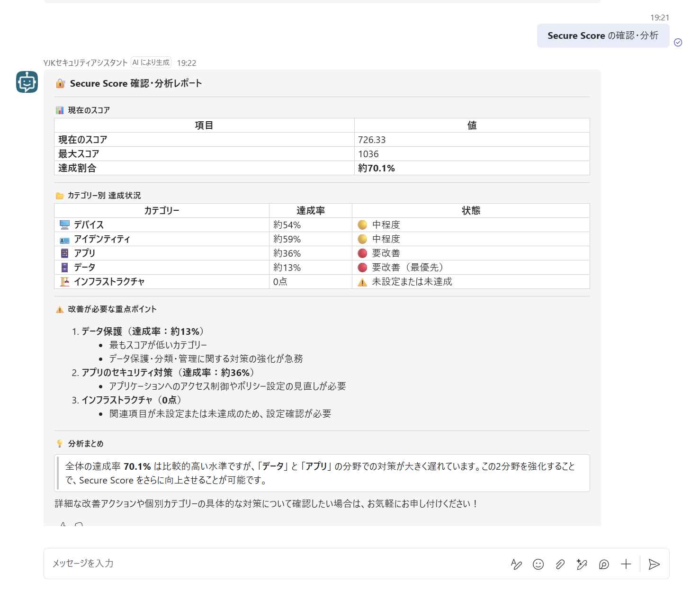The height and width of the screenshot is (591, 700).
Task: Click the sent message Secure Score の確認・分析
Action: [x=603, y=36]
